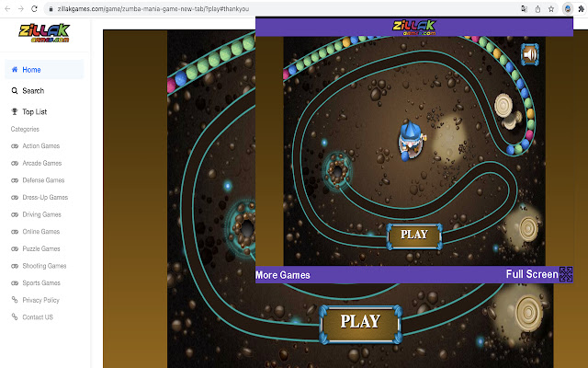This screenshot has width=588, height=368.
Task: Browse the Arcade Games category
Action: (42, 164)
